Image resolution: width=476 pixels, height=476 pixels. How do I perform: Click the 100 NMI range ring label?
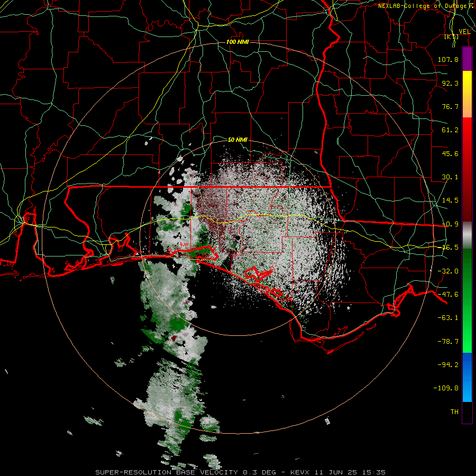[237, 42]
